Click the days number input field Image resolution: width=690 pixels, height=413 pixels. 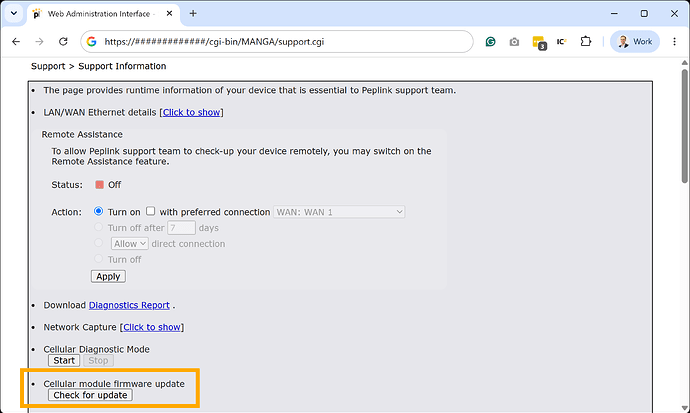[181, 228]
